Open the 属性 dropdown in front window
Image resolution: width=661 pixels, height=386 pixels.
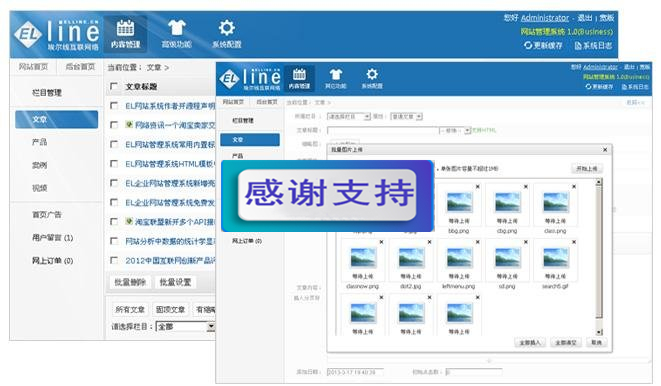[x=406, y=116]
